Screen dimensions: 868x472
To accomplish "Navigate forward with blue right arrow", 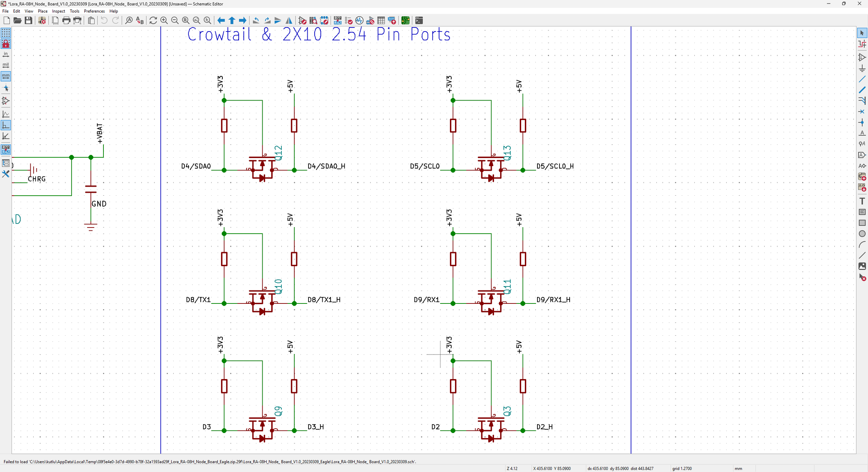I will pos(243,21).
